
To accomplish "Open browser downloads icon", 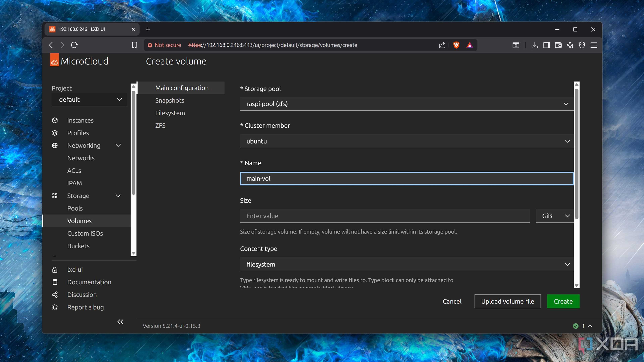I will coord(534,45).
